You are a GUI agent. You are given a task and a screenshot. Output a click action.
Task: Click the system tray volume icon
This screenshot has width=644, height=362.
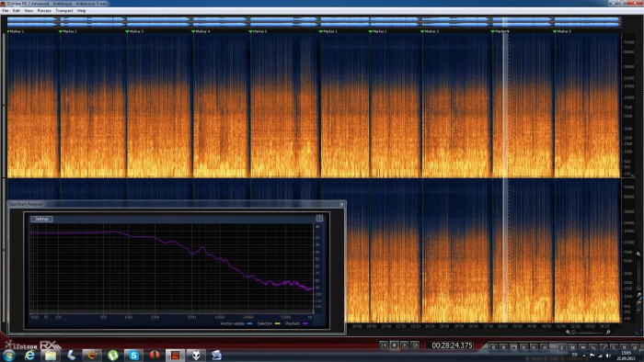(608, 355)
